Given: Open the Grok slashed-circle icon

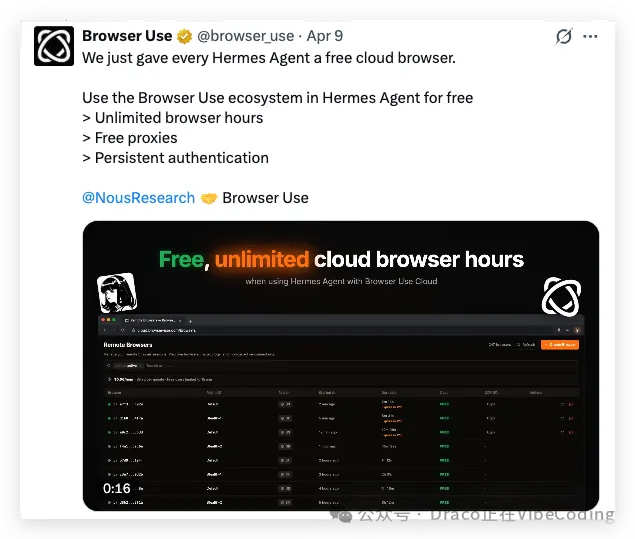Looking at the screenshot, I should (x=564, y=36).
